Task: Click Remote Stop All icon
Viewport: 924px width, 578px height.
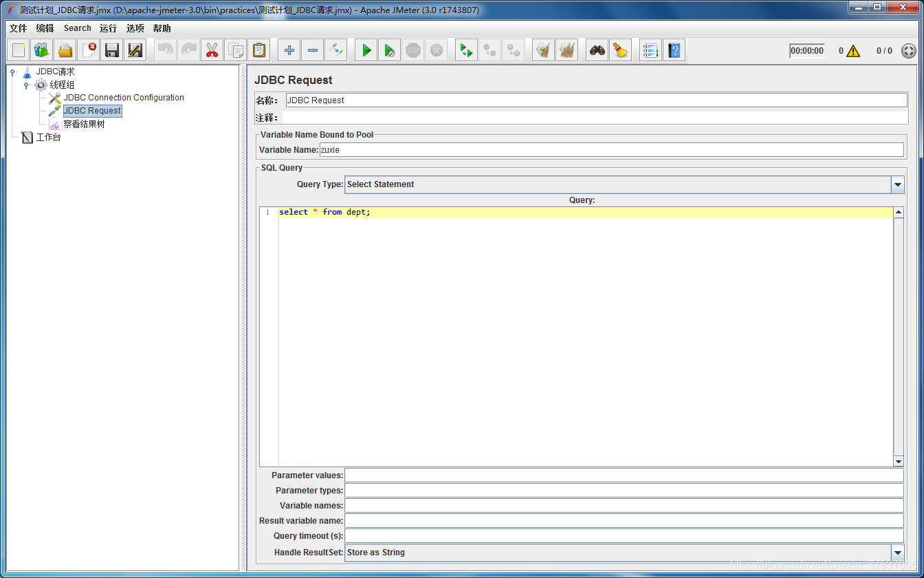Action: point(490,50)
